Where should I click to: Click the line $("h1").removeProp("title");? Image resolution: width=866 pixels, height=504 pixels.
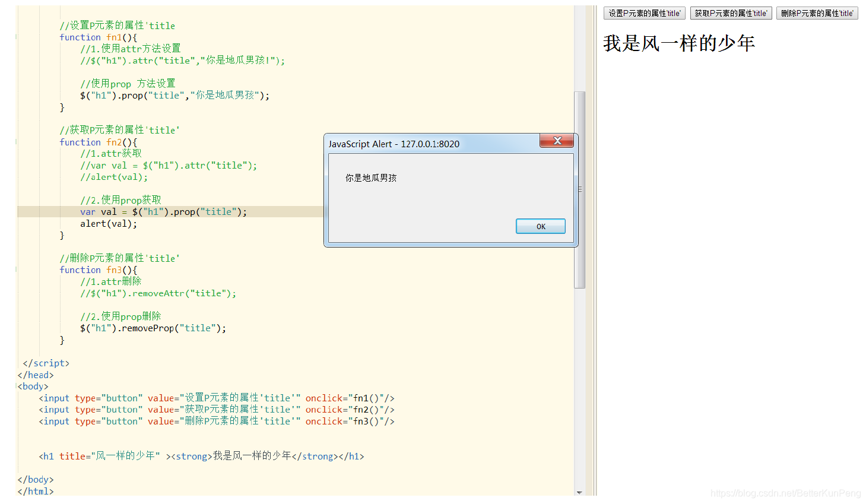pyautogui.click(x=153, y=328)
